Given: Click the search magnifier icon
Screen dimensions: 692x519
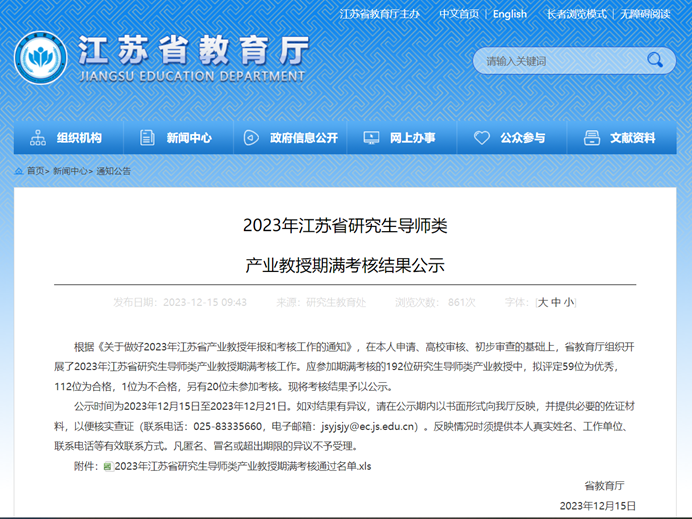Looking at the screenshot, I should [x=655, y=60].
